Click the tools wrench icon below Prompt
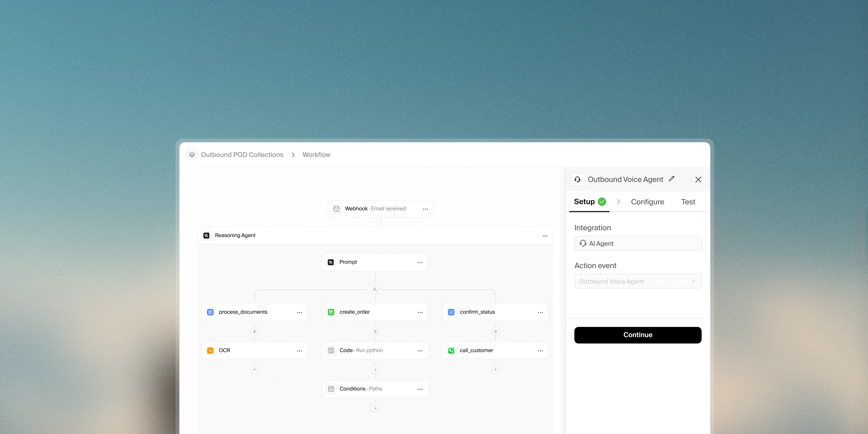868x434 pixels. coord(375,289)
